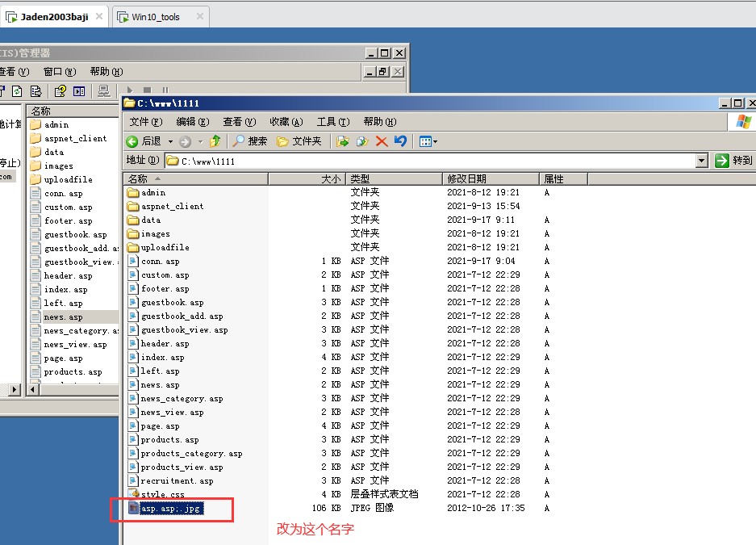
Task: Expand the address bar dropdown arrow
Action: pyautogui.click(x=702, y=161)
